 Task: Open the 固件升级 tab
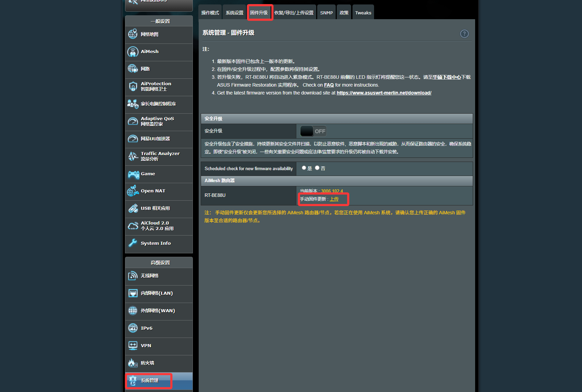click(259, 13)
